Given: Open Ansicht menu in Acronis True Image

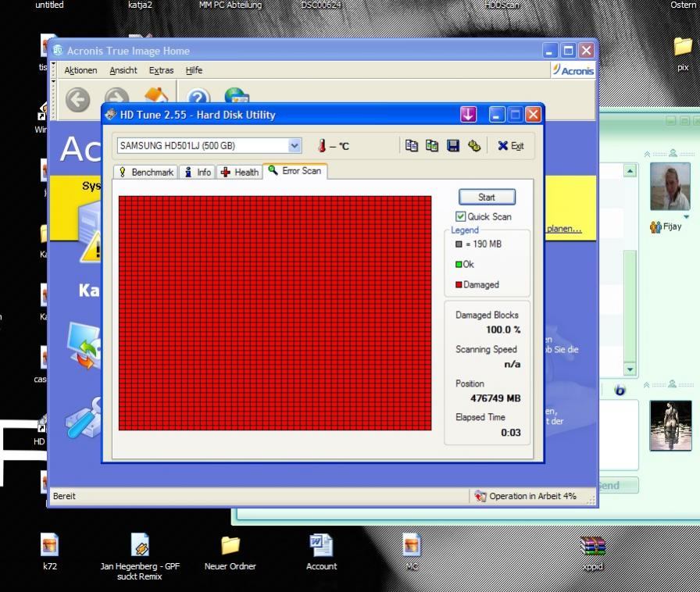Looking at the screenshot, I should (x=123, y=70).
